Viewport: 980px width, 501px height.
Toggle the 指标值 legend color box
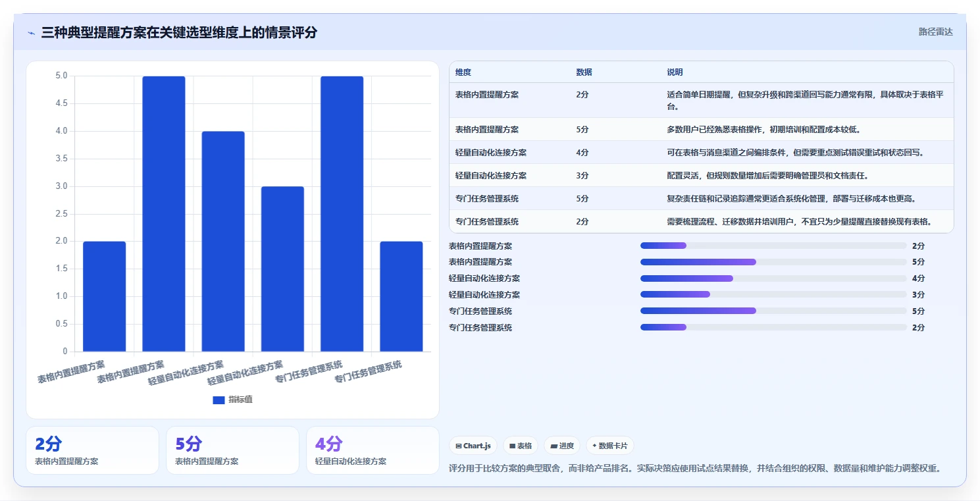[x=219, y=400]
